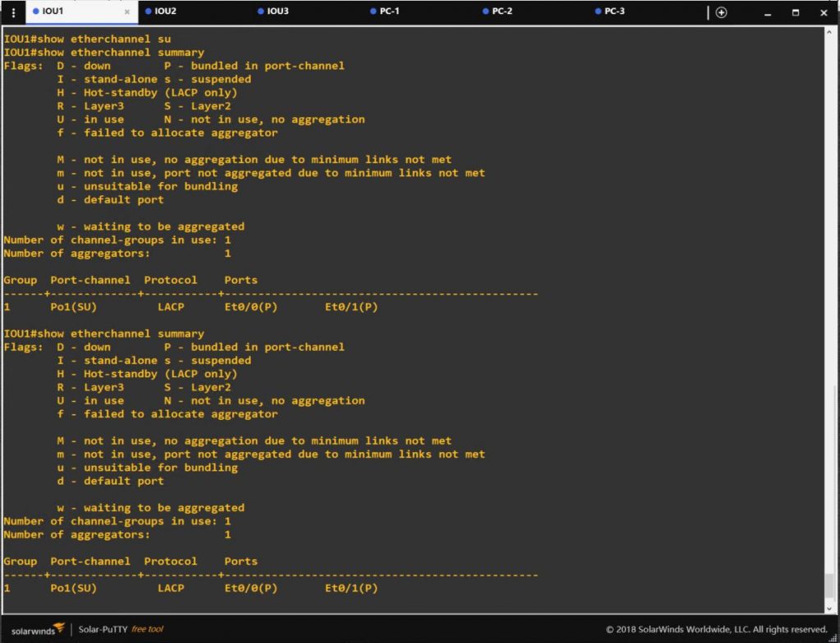Viewport: 840px width, 643px height.
Task: Click 'u - unsuitable for bundling' in first output
Action: pyautogui.click(x=148, y=186)
